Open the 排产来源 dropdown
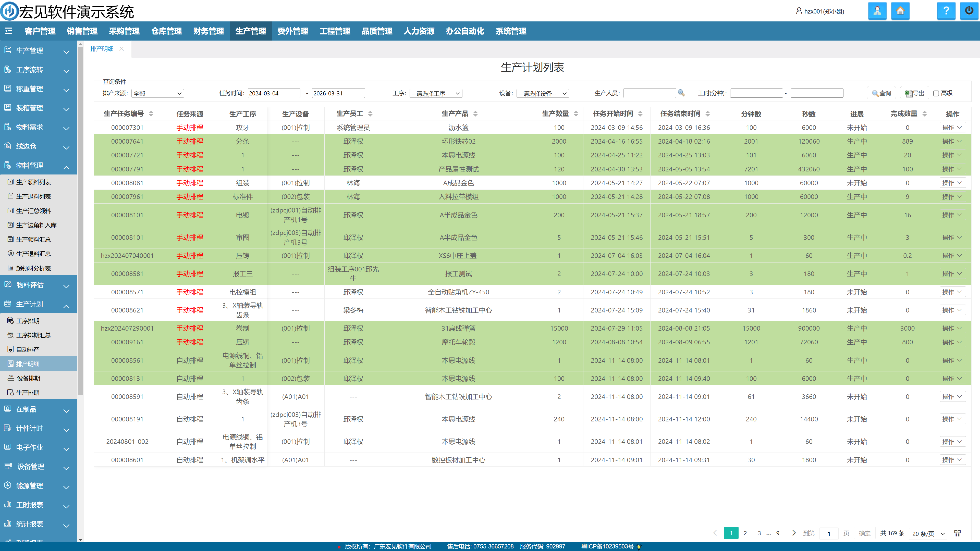The height and width of the screenshot is (551, 980). pos(157,94)
